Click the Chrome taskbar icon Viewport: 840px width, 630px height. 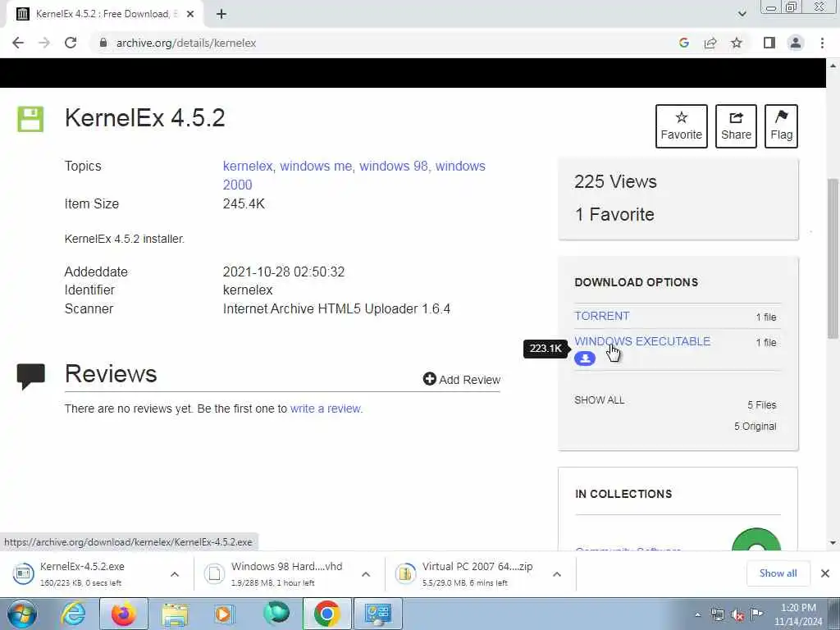(327, 614)
